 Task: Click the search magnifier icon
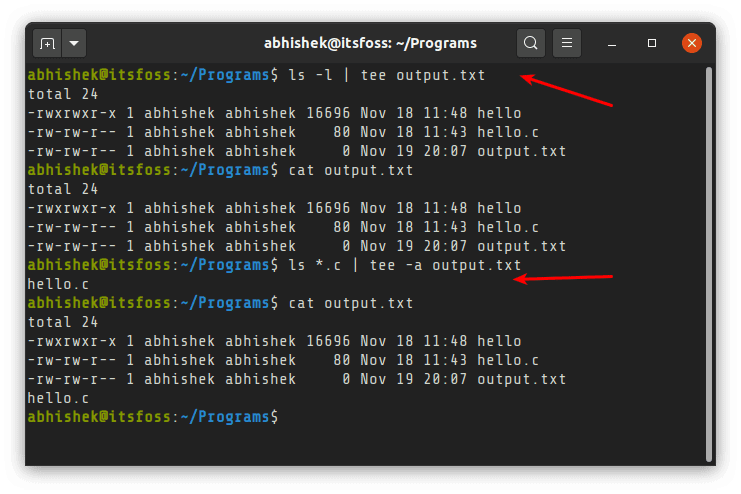(x=531, y=43)
